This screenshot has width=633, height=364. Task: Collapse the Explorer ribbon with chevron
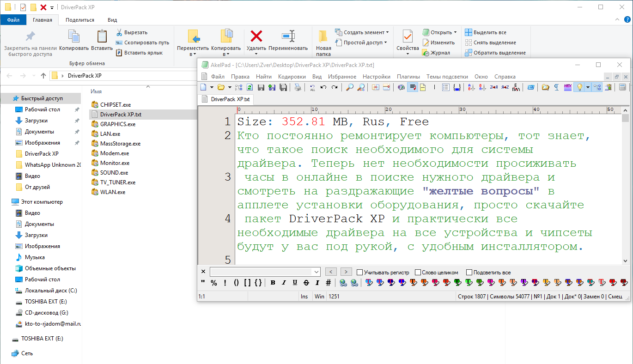(x=618, y=20)
